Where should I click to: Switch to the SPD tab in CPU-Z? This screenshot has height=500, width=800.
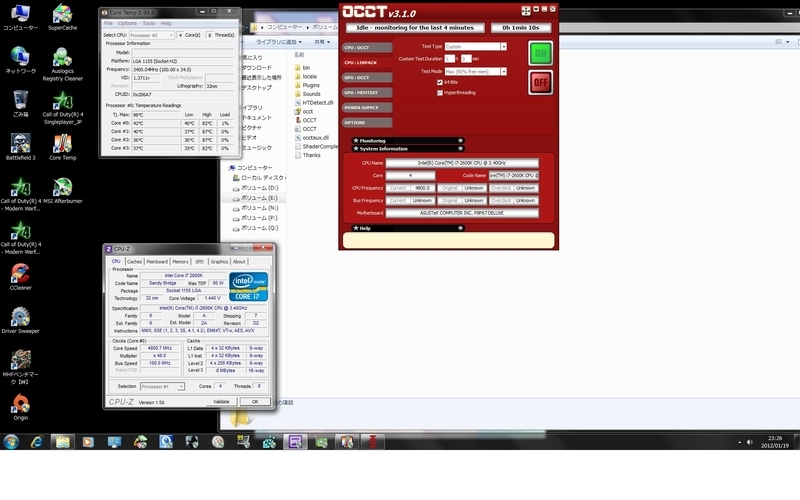pos(199,262)
